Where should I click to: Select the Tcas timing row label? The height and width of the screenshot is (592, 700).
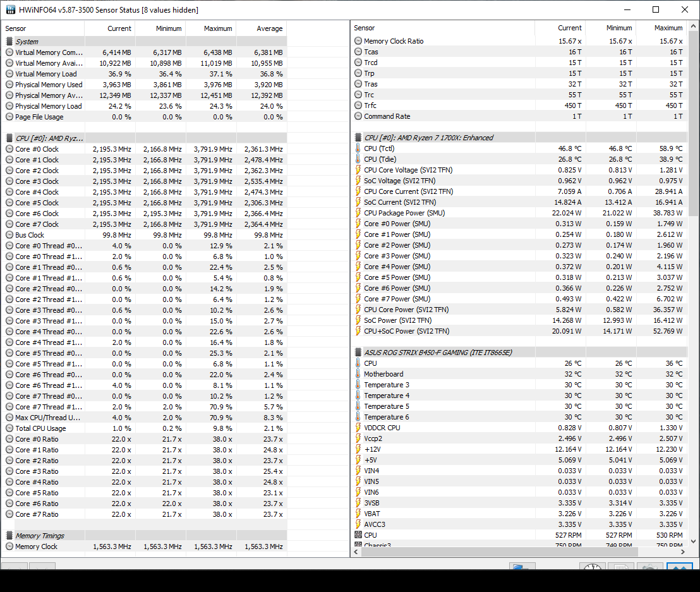pyautogui.click(x=371, y=52)
